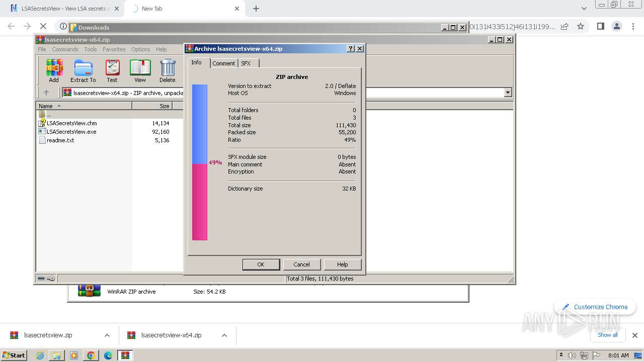
Task: Select the parent folder '..' entry
Action: tap(45, 115)
